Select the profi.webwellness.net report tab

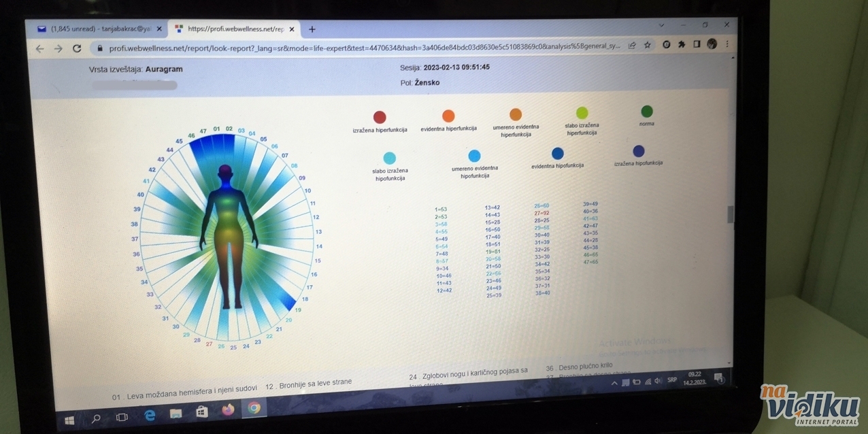point(231,29)
